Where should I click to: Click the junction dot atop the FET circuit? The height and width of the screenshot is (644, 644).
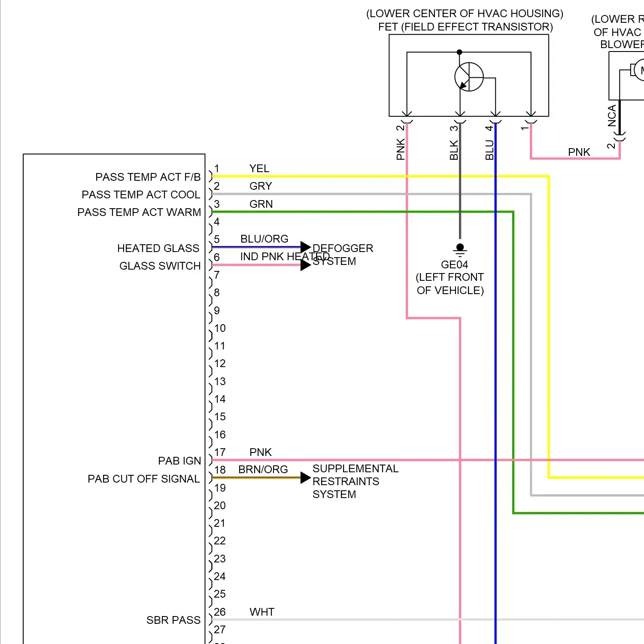point(459,52)
